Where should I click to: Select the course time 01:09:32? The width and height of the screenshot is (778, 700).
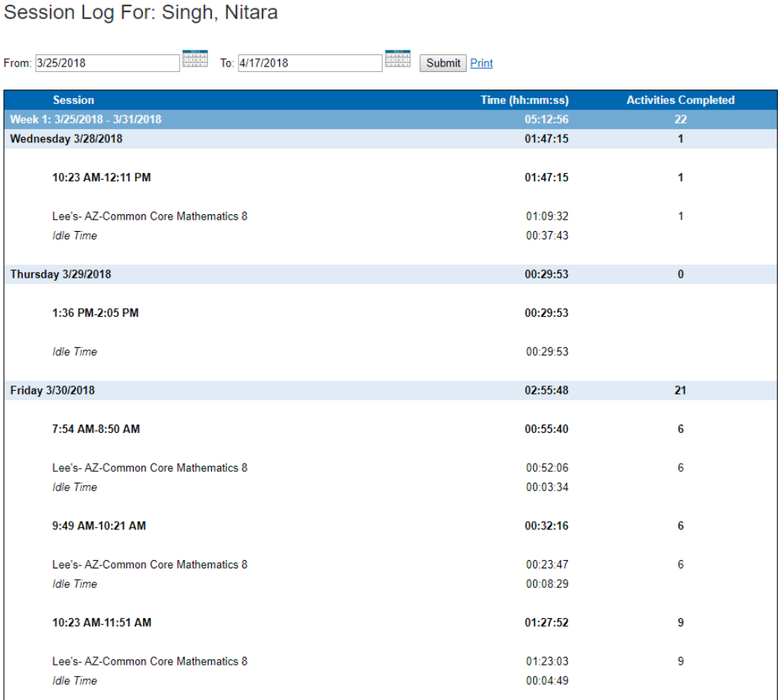click(547, 216)
